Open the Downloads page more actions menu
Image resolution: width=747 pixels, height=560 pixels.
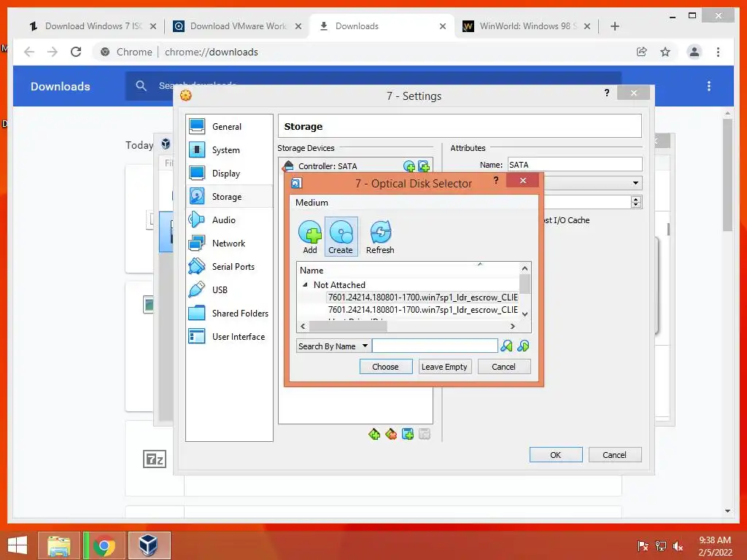pos(709,86)
